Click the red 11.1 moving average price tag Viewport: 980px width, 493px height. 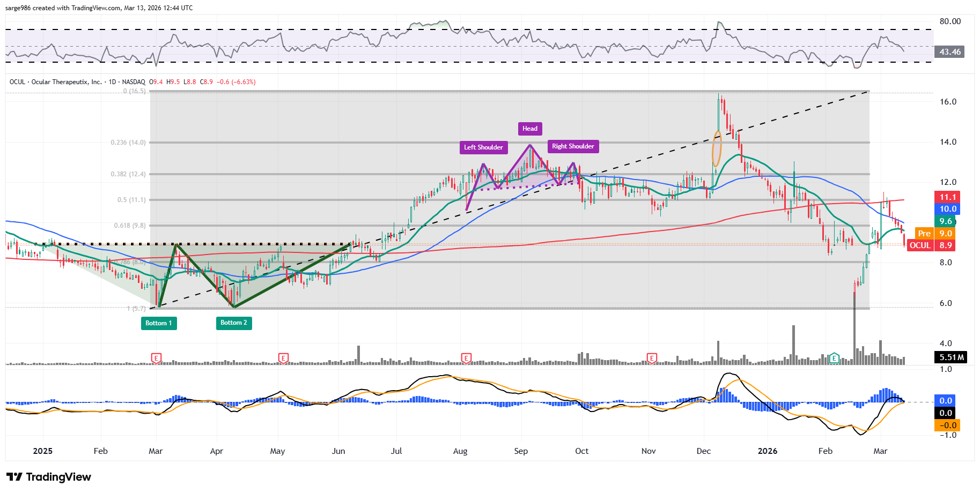pyautogui.click(x=947, y=197)
